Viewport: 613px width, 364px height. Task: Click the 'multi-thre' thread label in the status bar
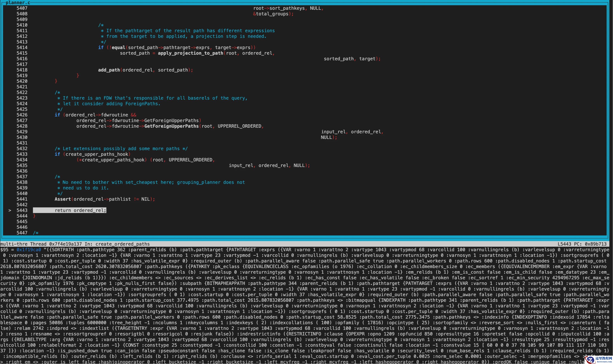(x=14, y=244)
